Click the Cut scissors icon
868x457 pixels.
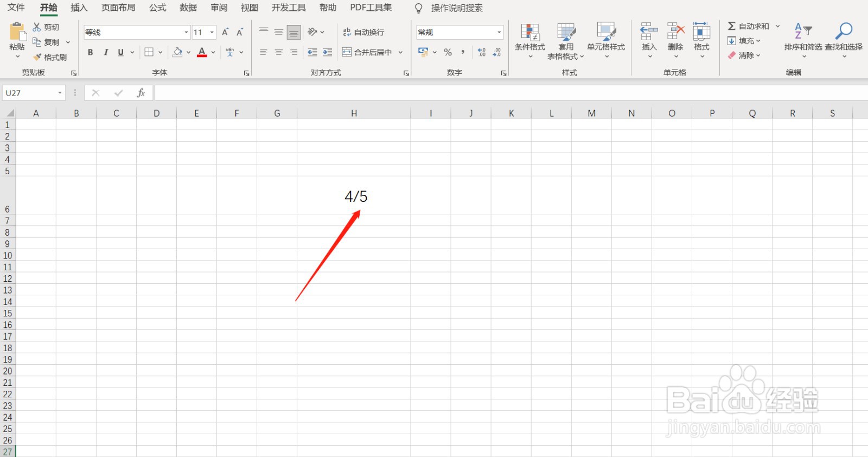pyautogui.click(x=37, y=27)
